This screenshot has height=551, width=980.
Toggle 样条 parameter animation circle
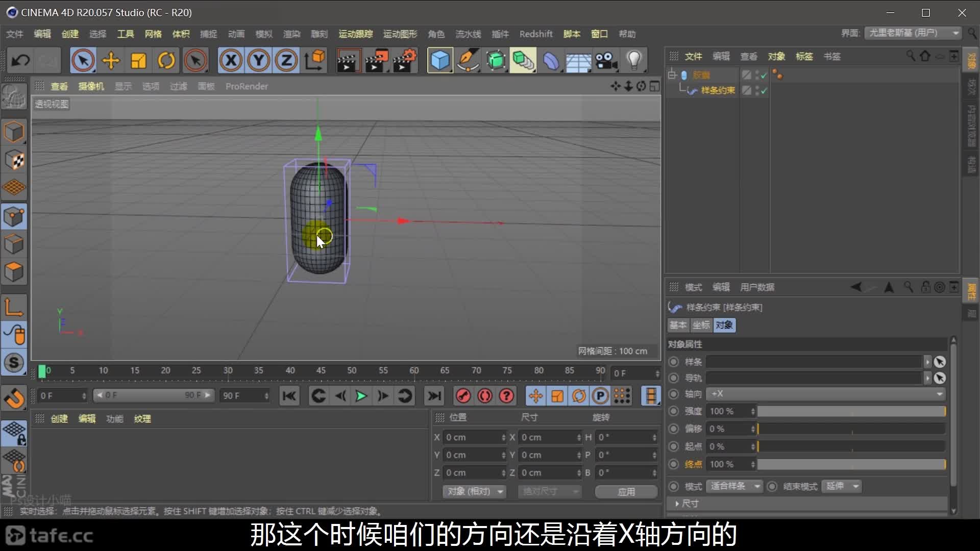(x=674, y=362)
